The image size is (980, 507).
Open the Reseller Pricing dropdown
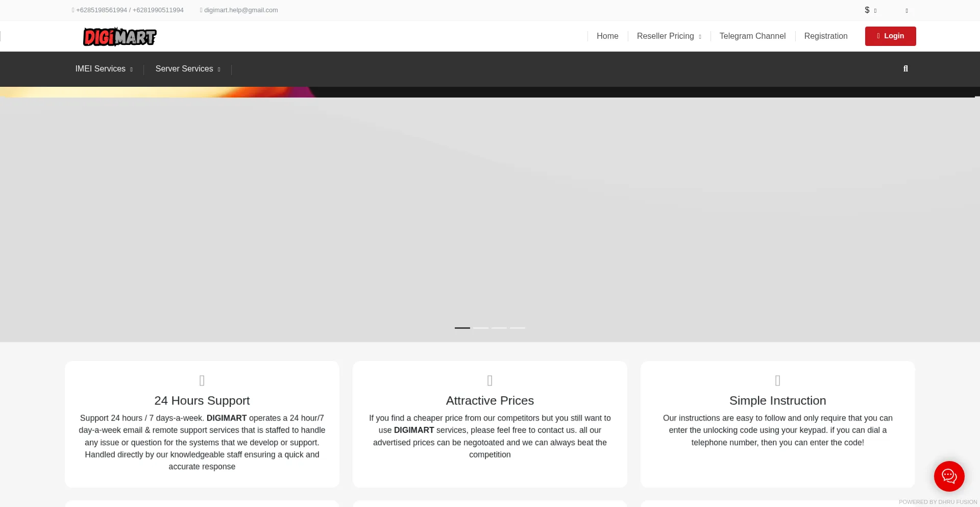(669, 36)
